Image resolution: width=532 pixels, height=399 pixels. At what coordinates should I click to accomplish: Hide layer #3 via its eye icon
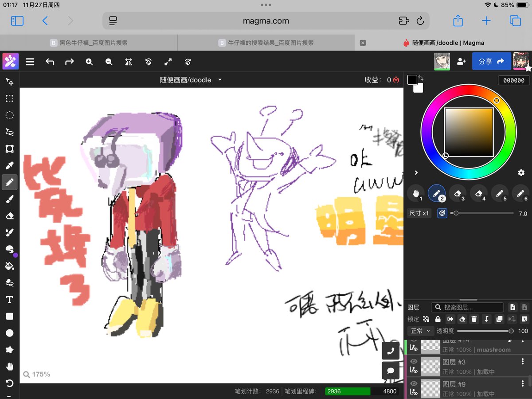[x=414, y=362]
